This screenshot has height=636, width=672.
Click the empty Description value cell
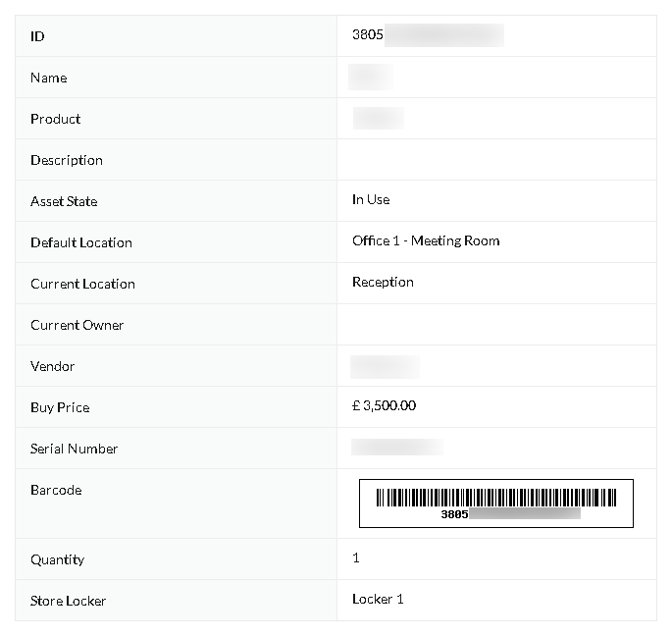pos(496,160)
